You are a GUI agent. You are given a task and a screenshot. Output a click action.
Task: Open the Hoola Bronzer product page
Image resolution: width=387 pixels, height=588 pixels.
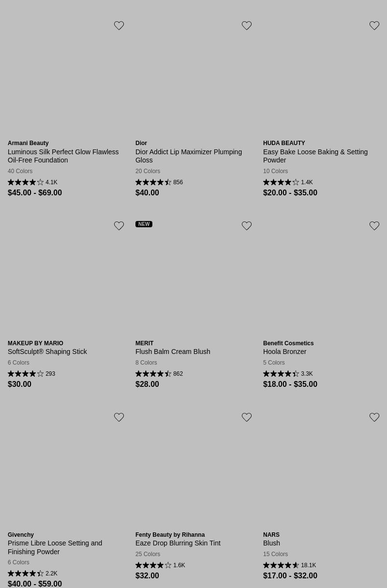coord(284,352)
